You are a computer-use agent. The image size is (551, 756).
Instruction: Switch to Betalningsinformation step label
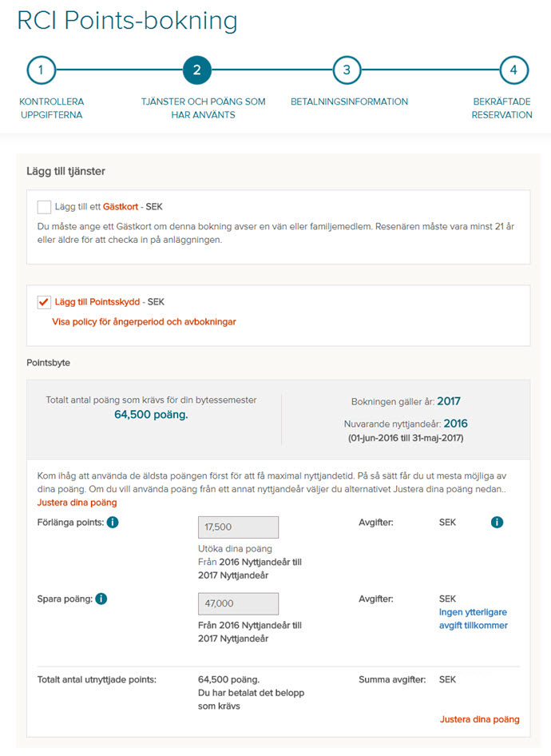(x=349, y=101)
